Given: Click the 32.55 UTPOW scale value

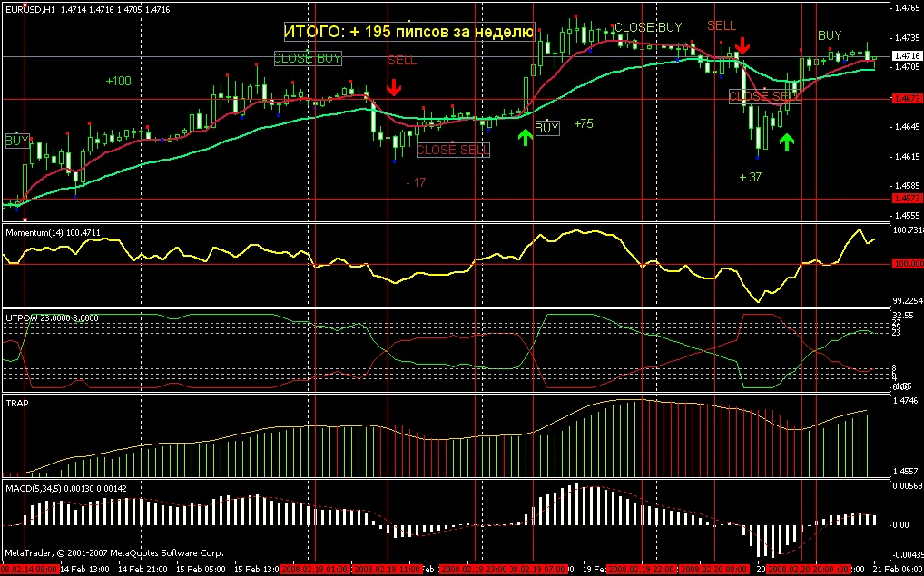Looking at the screenshot, I should point(903,315).
